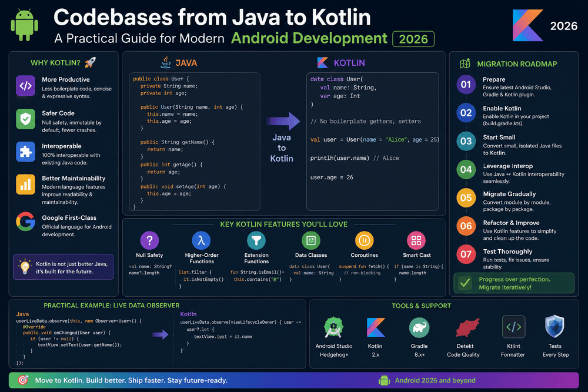Image resolution: width=588 pixels, height=392 pixels.
Task: Click the blue puzzle piece Interoperable icon
Action: coord(25,152)
